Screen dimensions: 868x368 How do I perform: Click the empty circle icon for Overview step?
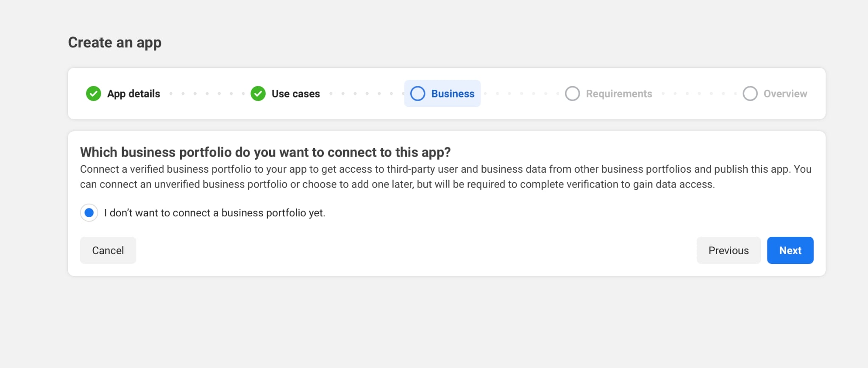tap(750, 94)
